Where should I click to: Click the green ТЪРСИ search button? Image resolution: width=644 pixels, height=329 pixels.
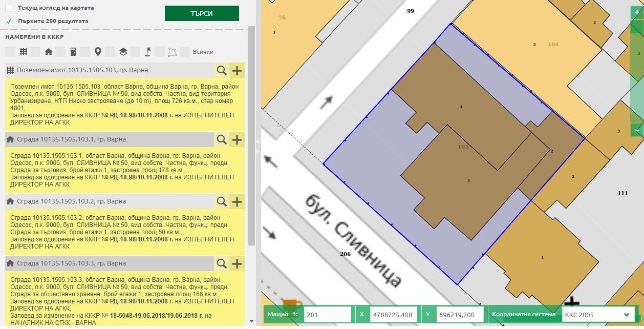[x=202, y=13]
